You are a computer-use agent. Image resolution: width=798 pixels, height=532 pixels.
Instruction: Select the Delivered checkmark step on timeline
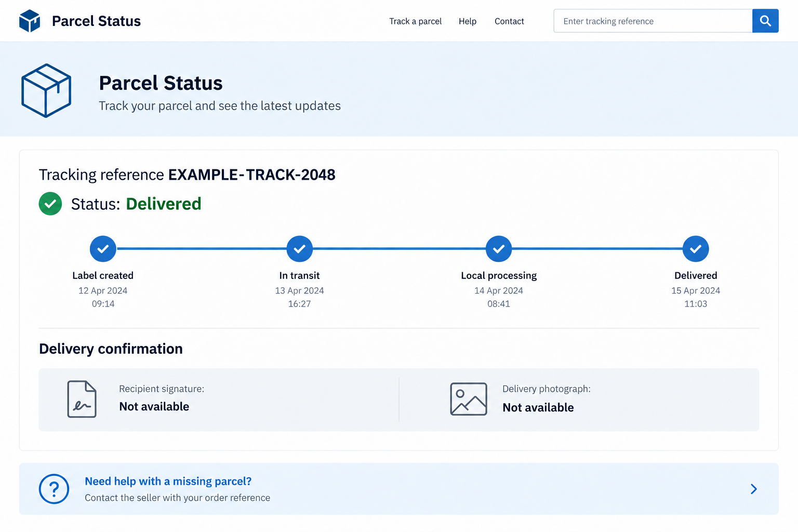click(696, 249)
